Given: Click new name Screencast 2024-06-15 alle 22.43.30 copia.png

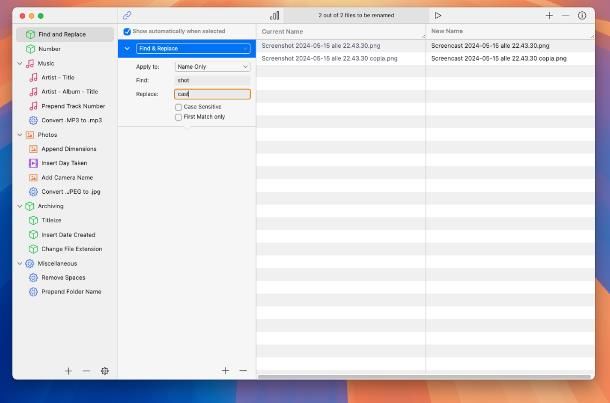Looking at the screenshot, I should coord(499,58).
